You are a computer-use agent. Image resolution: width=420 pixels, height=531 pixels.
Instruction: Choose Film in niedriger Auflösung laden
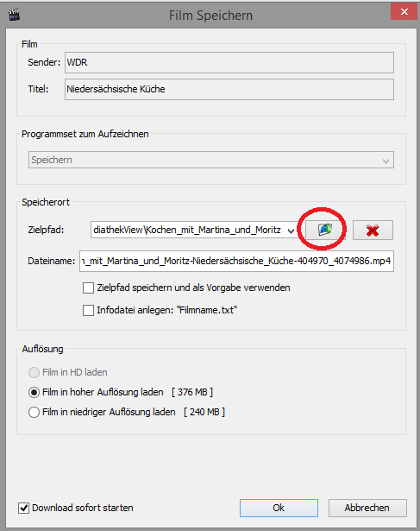(34, 412)
